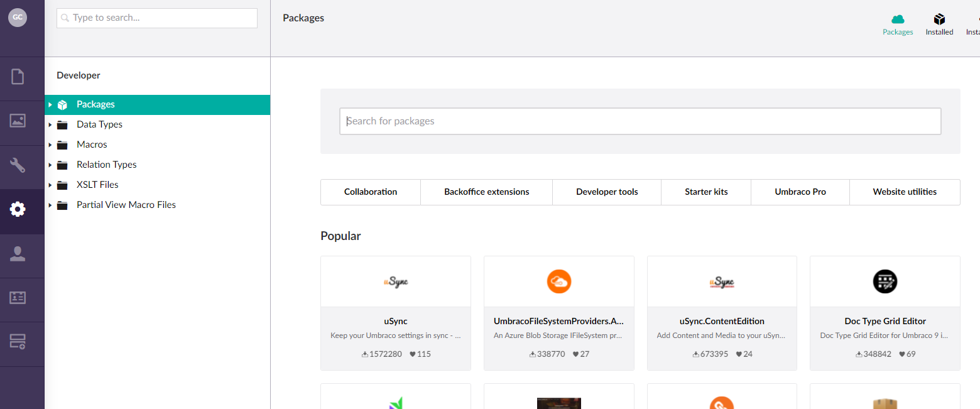This screenshot has width=980, height=409.
Task: Expand the XSLT Files tree node arrow
Action: tap(50, 185)
